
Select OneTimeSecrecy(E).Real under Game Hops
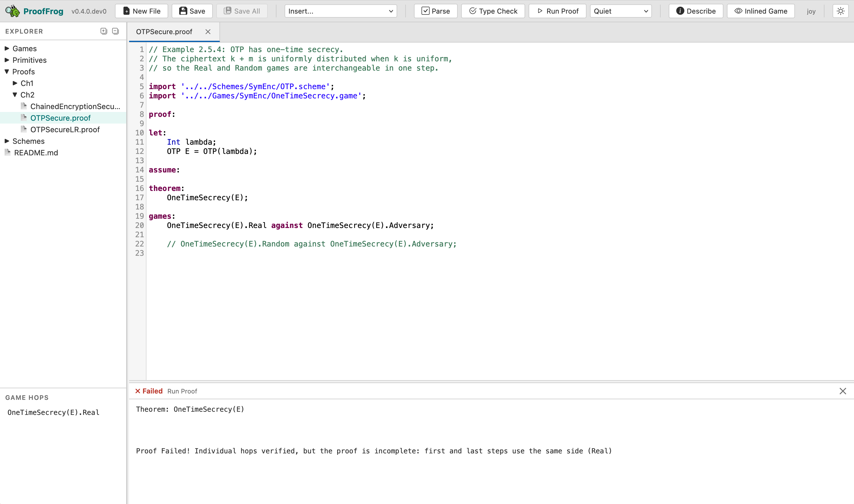53,412
